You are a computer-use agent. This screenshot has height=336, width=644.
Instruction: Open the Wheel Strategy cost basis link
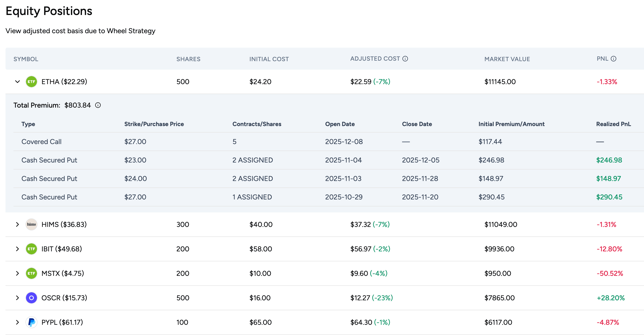tap(80, 31)
